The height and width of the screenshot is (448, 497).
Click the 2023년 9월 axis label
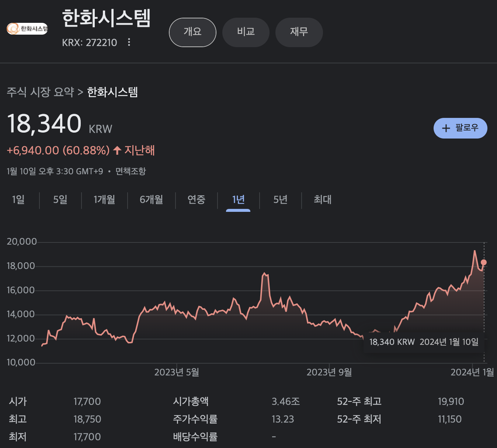pyautogui.click(x=329, y=372)
